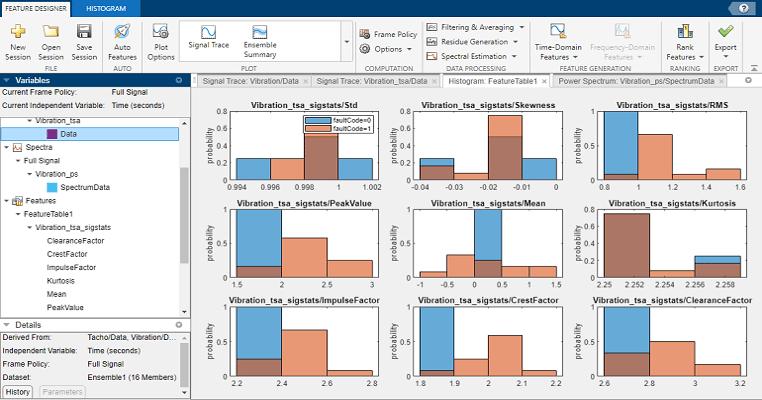Click the Features table icon in tree

(x=17, y=201)
